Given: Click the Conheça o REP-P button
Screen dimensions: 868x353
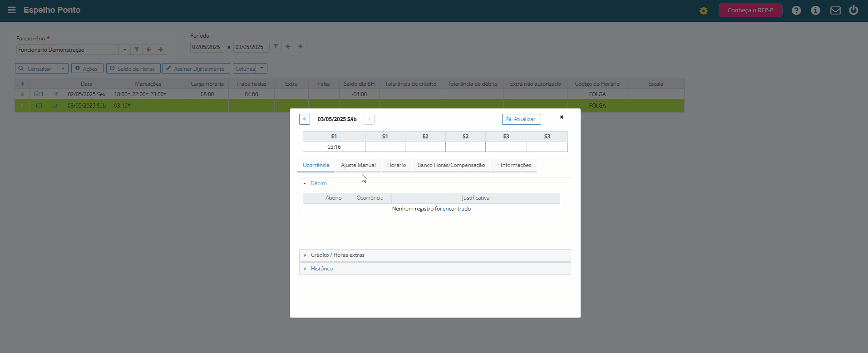Looking at the screenshot, I should click(750, 10).
